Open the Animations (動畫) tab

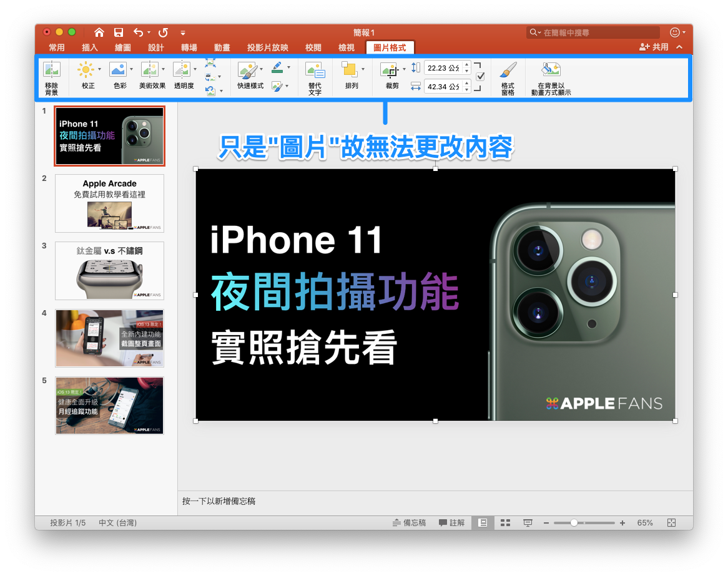222,47
